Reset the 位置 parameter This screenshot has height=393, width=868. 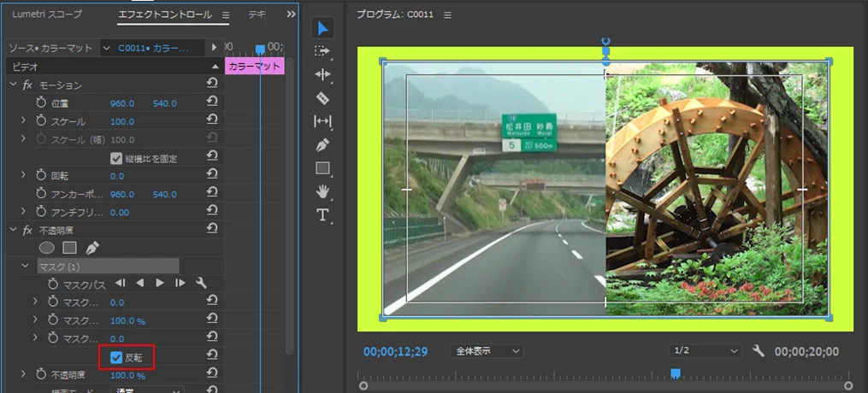tap(212, 102)
